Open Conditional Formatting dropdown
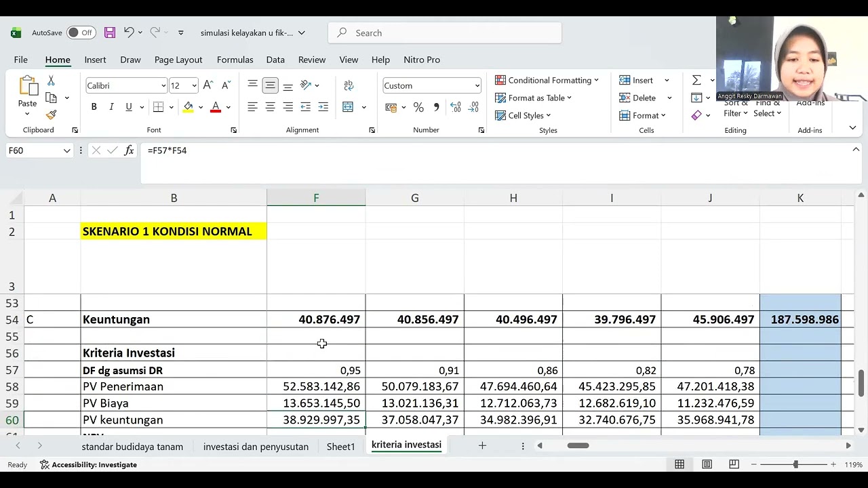 [547, 80]
